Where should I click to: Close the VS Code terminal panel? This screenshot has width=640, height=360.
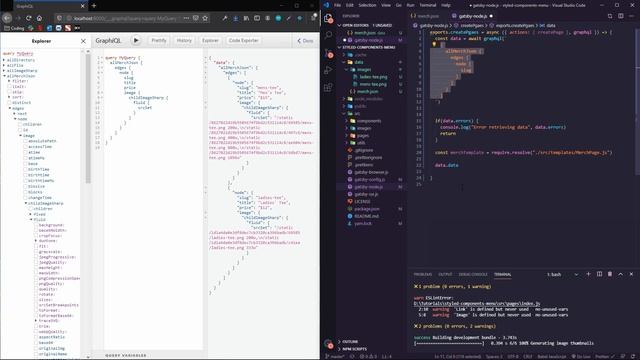coord(631,274)
